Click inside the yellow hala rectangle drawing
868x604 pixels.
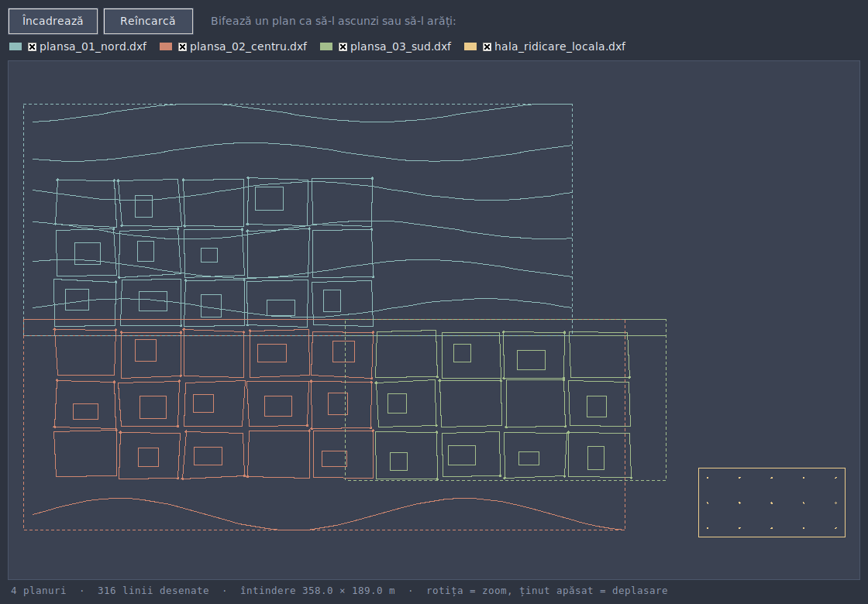pos(772,503)
